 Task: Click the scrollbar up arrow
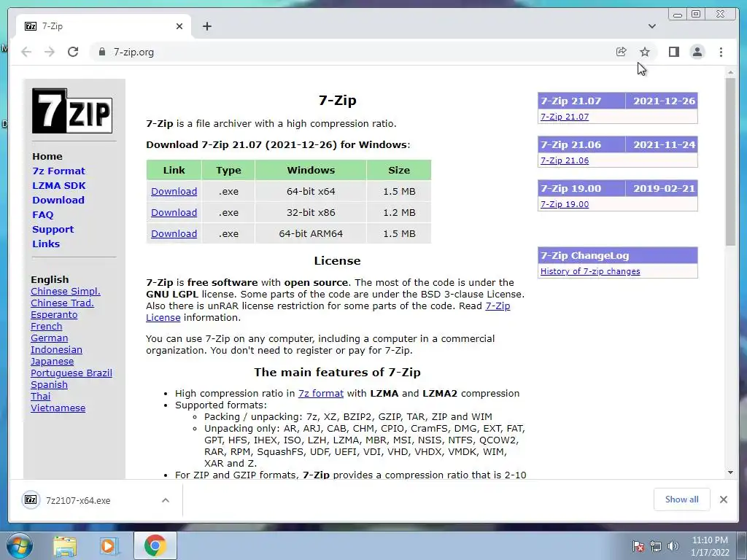(730, 72)
